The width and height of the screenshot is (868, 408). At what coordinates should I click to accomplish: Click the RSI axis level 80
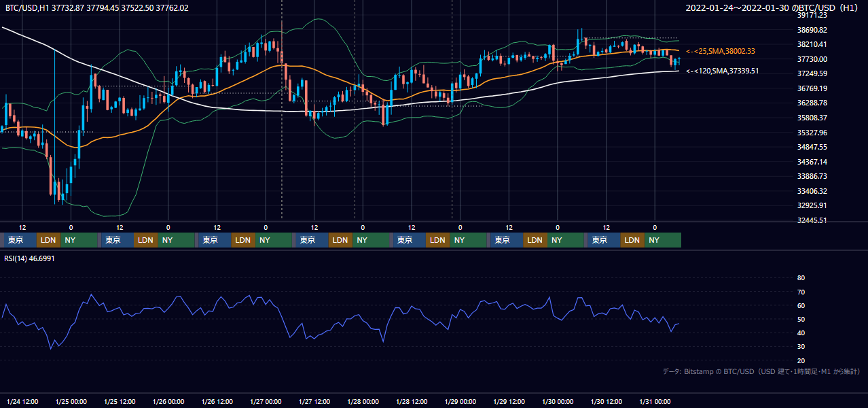[801, 278]
